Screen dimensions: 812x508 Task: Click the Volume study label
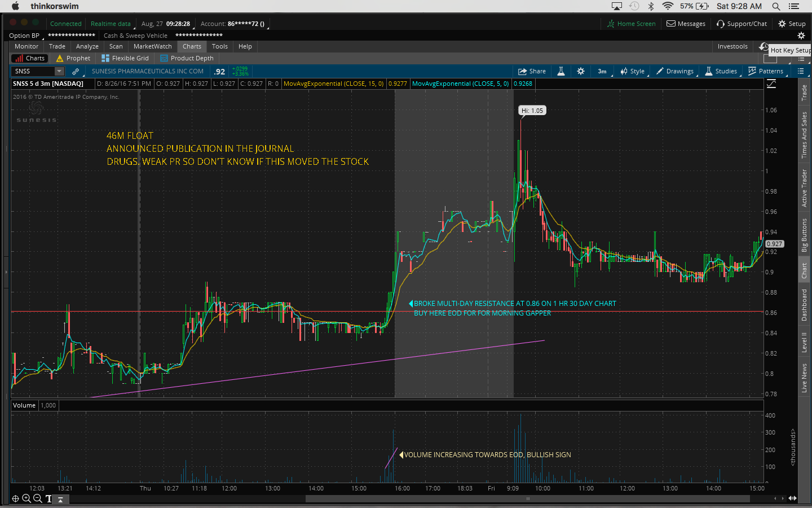[24, 405]
